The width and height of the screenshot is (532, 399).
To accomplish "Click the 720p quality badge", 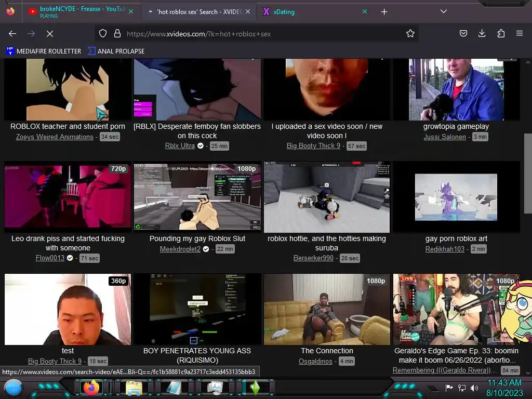I will (x=118, y=169).
